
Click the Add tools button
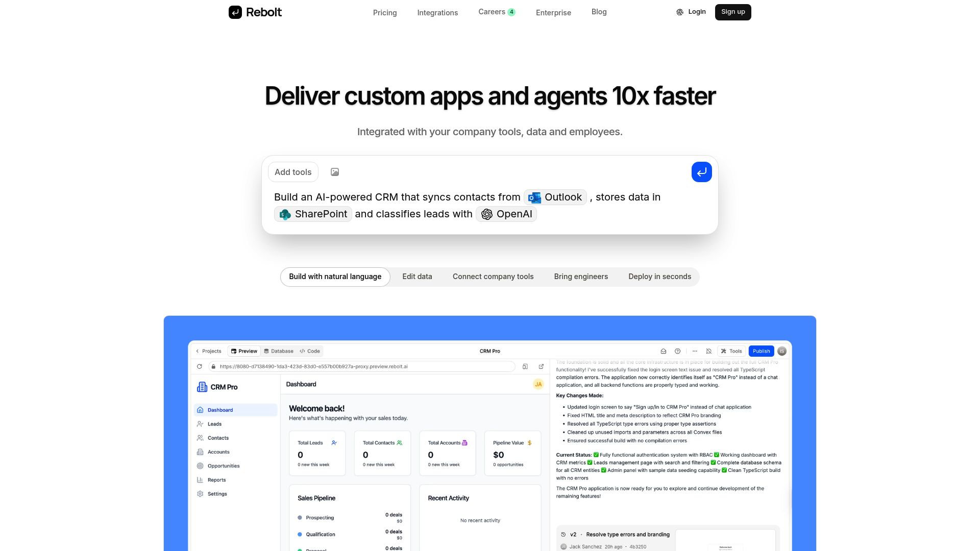click(293, 172)
